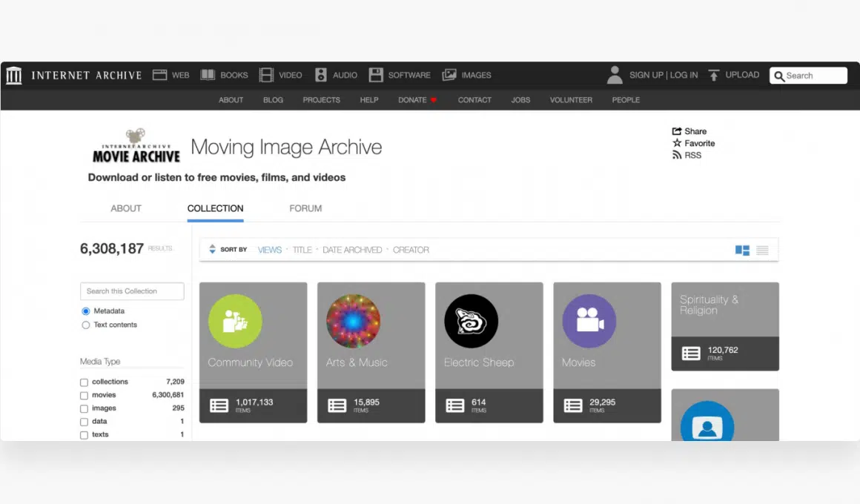Open the Web section icon
The image size is (860, 504).
coord(159,75)
